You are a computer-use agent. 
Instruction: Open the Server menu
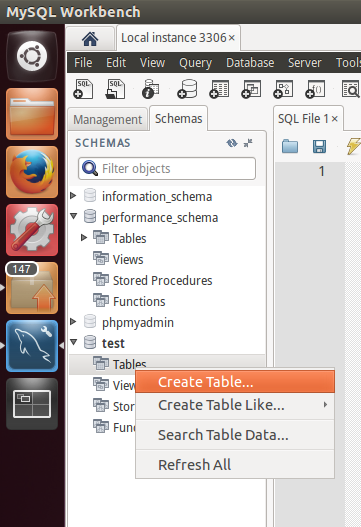(305, 63)
